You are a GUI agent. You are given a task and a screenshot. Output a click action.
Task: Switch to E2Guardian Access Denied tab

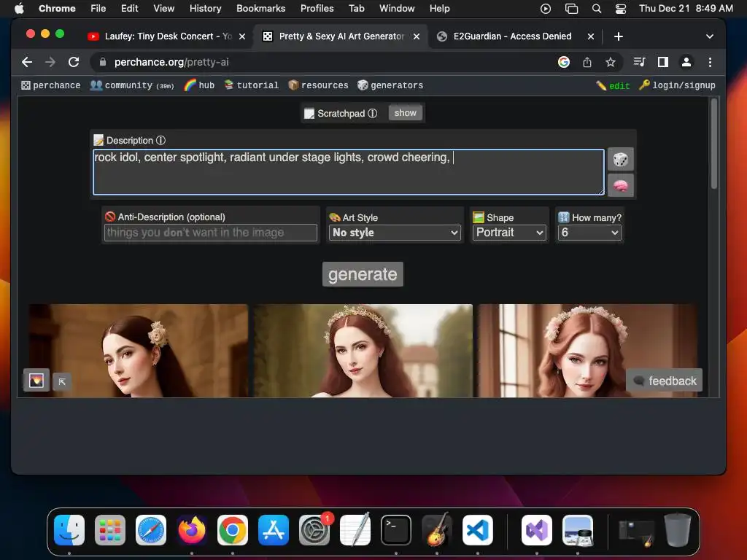pos(512,36)
